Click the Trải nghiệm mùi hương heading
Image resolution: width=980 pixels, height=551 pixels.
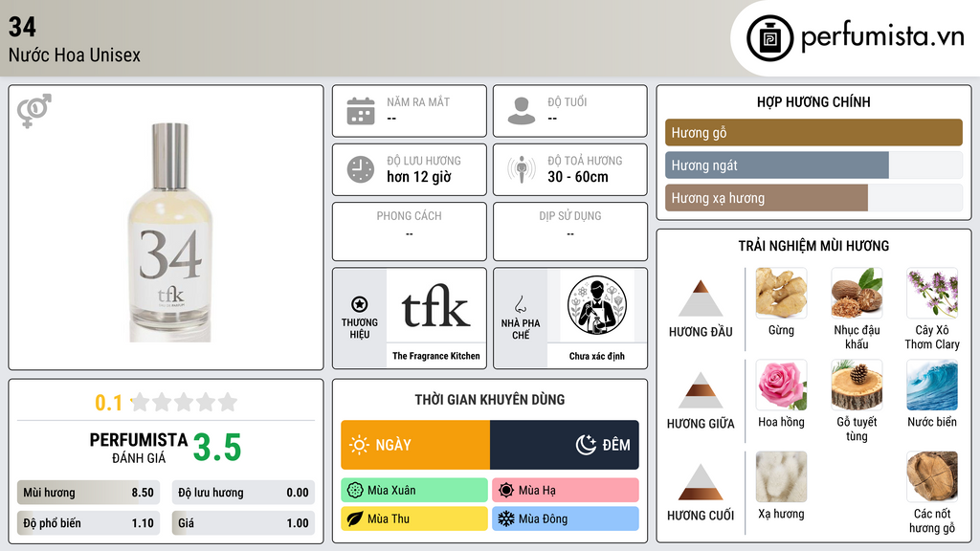[813, 246]
